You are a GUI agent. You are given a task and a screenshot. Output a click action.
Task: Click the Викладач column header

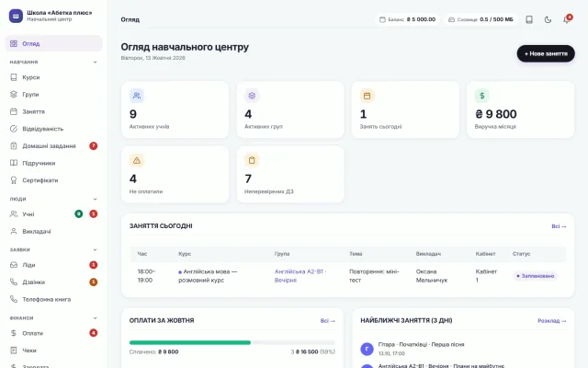click(x=428, y=254)
